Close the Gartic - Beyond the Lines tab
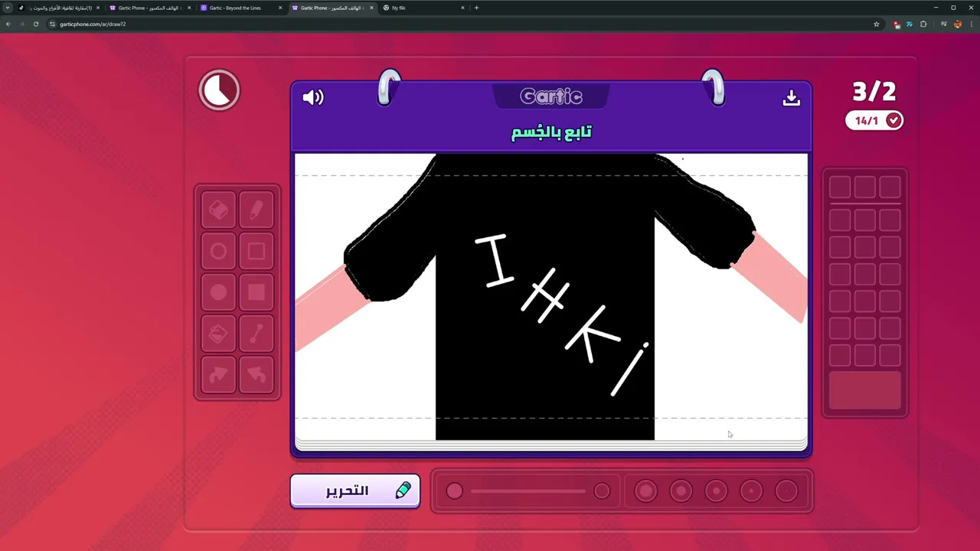 click(280, 8)
